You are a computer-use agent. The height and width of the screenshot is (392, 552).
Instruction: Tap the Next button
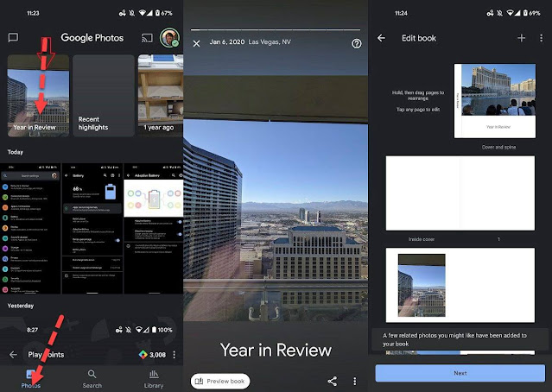(x=460, y=373)
